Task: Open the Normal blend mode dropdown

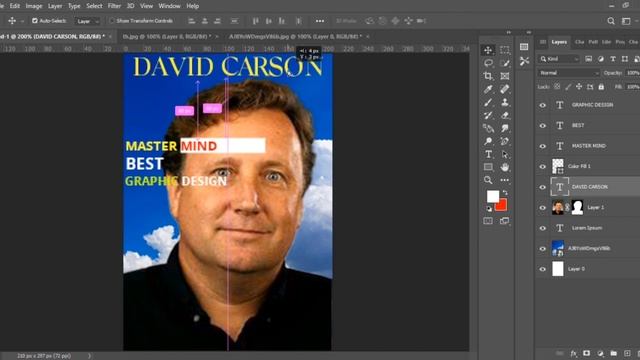Action: [569, 73]
